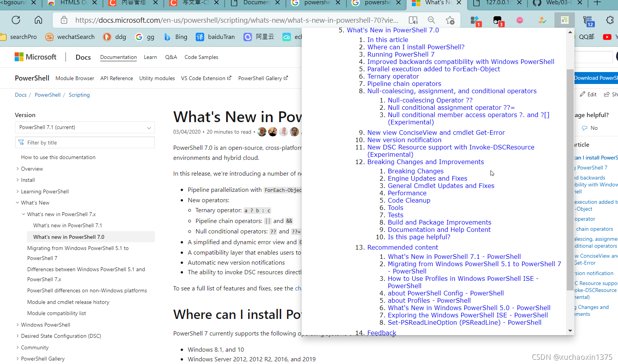Open VS Code Extension external link
Image resolution: width=618 pixels, height=364 pixels.
coord(206,78)
